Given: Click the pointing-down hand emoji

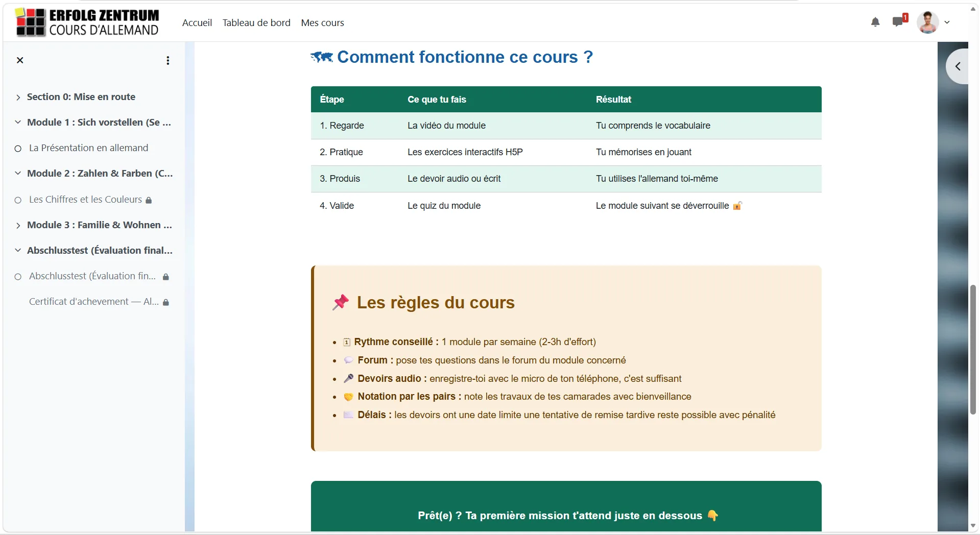Looking at the screenshot, I should [x=713, y=516].
